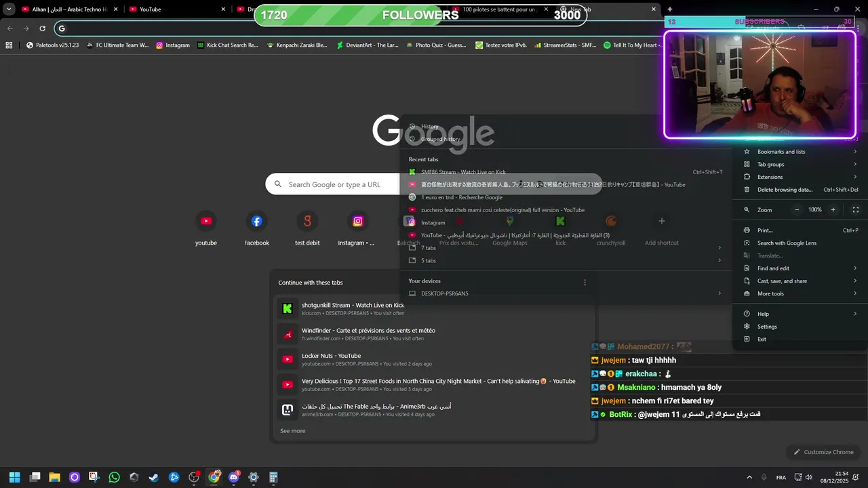Open Discord from the taskbar
The width and height of the screenshot is (868, 488).
tap(234, 477)
